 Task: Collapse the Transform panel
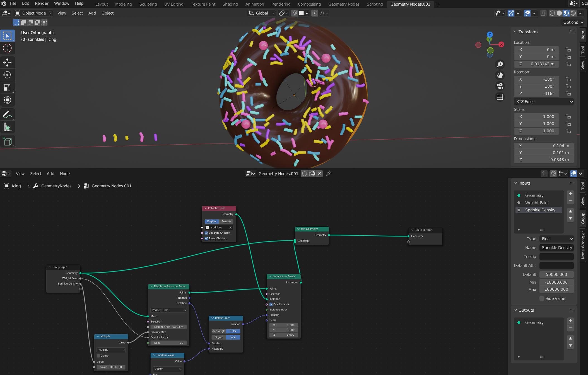coord(515,32)
